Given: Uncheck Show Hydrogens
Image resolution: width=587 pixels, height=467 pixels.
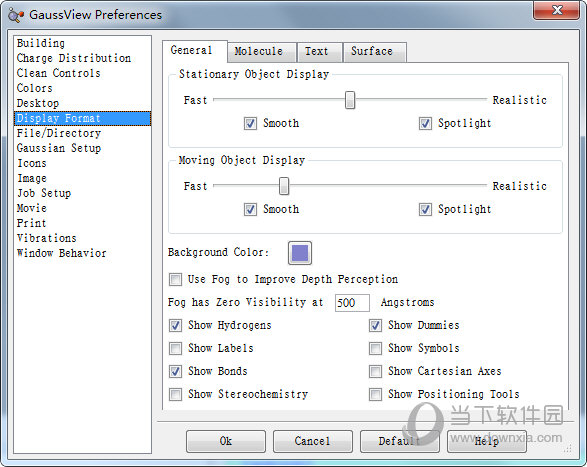Looking at the screenshot, I should (175, 325).
